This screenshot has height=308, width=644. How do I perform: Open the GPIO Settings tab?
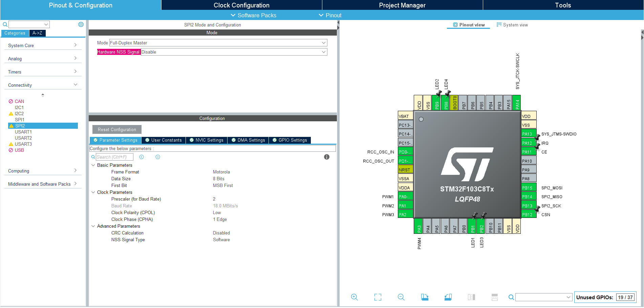click(290, 140)
